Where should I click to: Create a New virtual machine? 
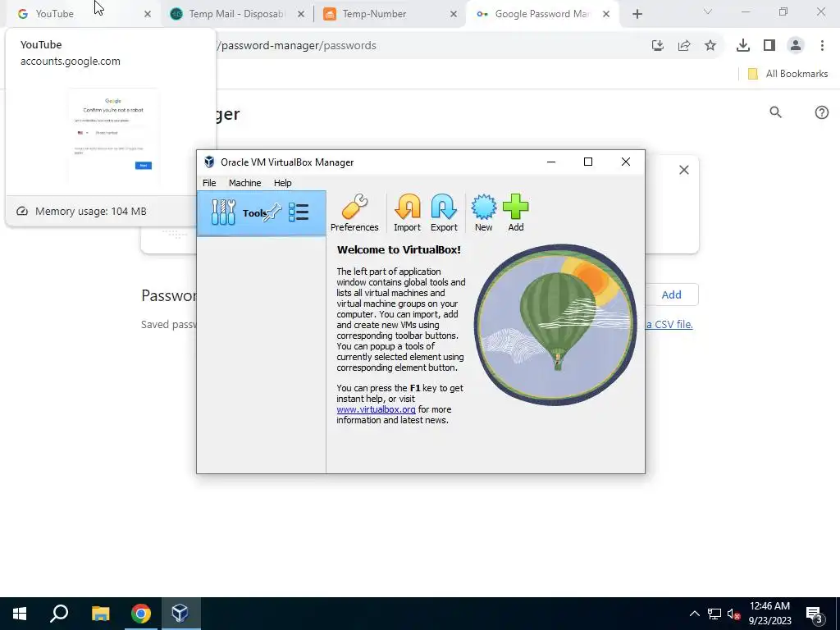[x=483, y=212]
